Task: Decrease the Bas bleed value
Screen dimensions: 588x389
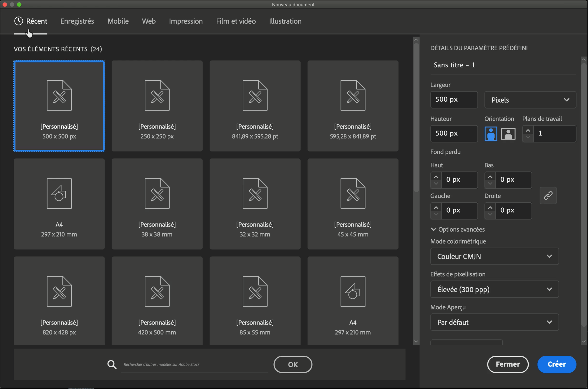Action: (x=490, y=184)
